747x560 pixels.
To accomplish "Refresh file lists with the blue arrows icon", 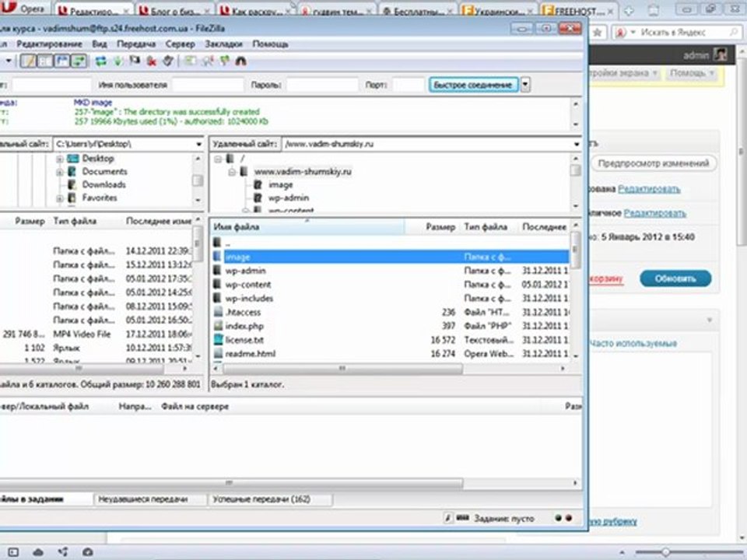I will pos(100,61).
